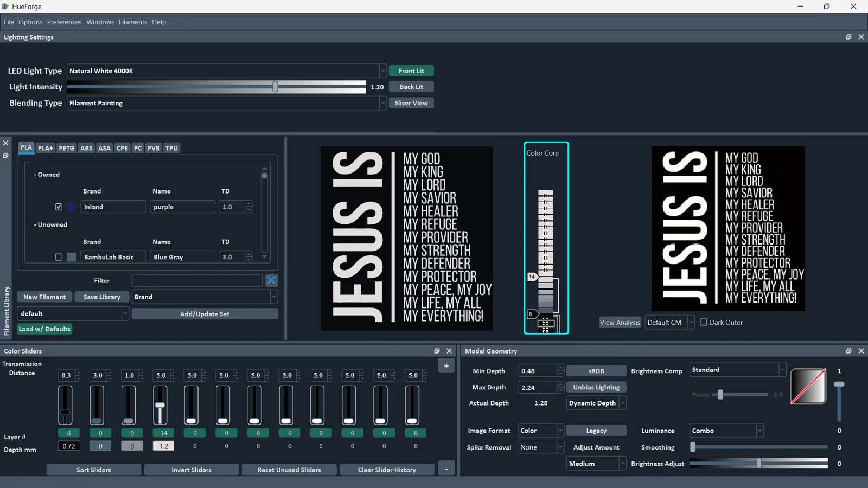Close the Lighting Settings panel

click(x=861, y=37)
